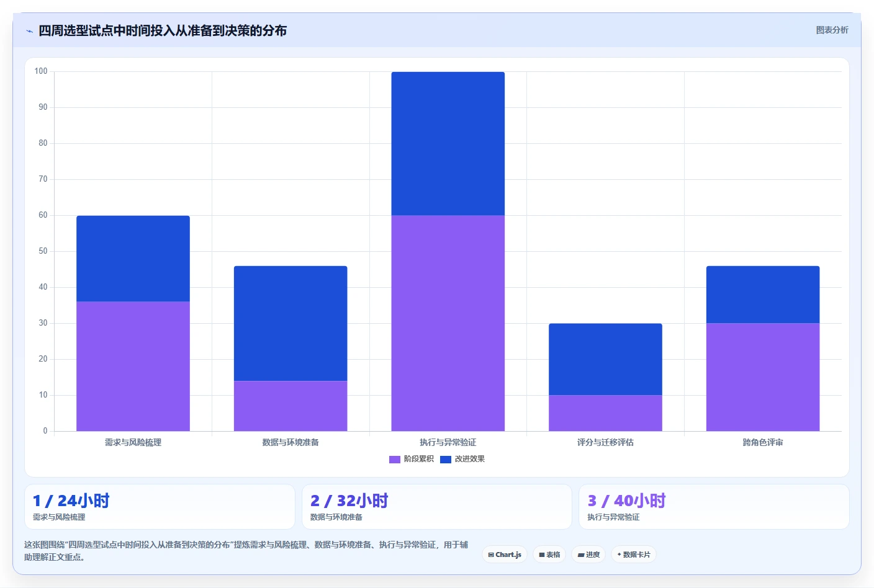Click the 数据卡片 tag icon

[x=619, y=555]
